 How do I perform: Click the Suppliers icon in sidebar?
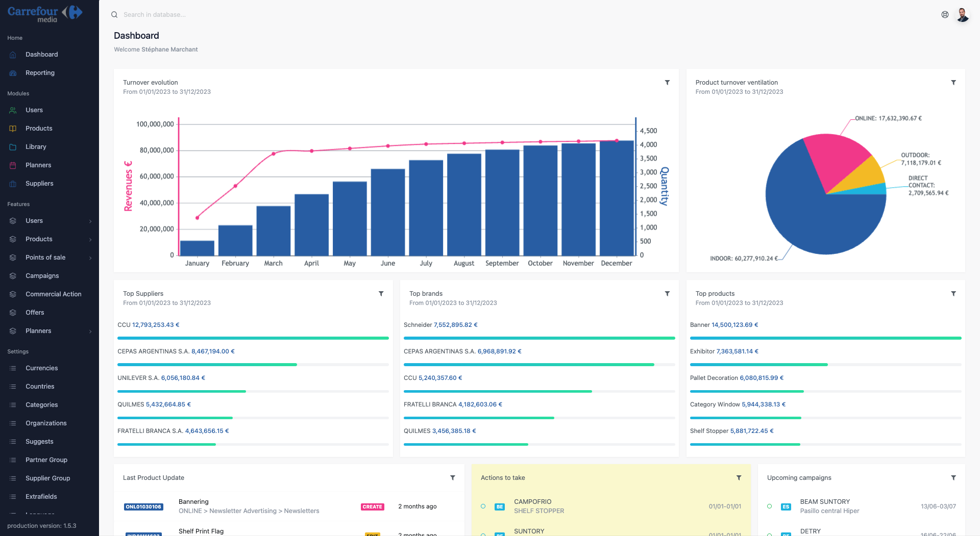click(x=13, y=184)
